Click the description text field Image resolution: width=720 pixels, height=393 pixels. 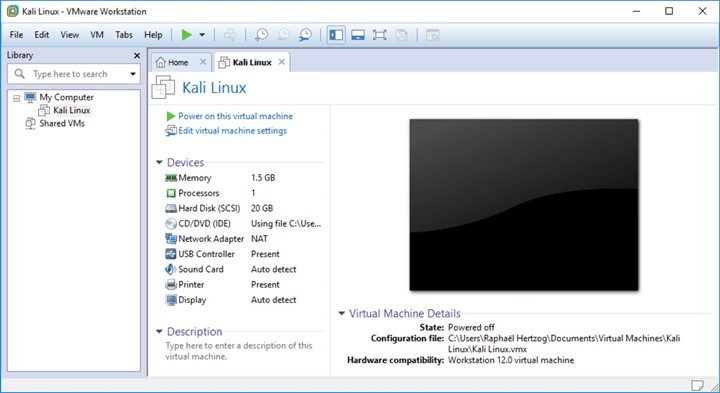(239, 351)
